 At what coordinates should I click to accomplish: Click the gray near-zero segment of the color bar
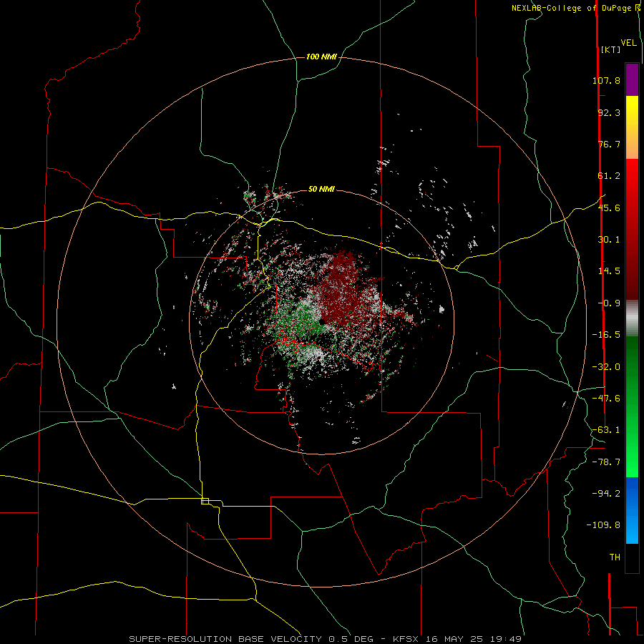(x=632, y=316)
